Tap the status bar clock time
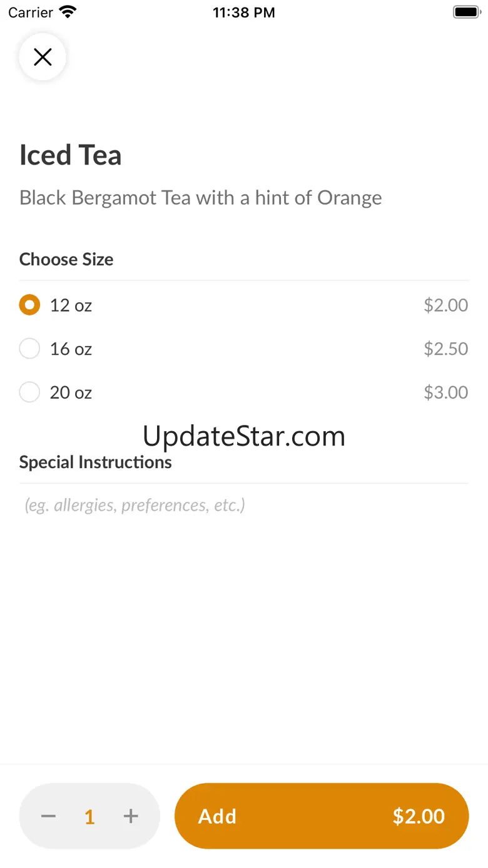488x868 pixels. click(243, 13)
